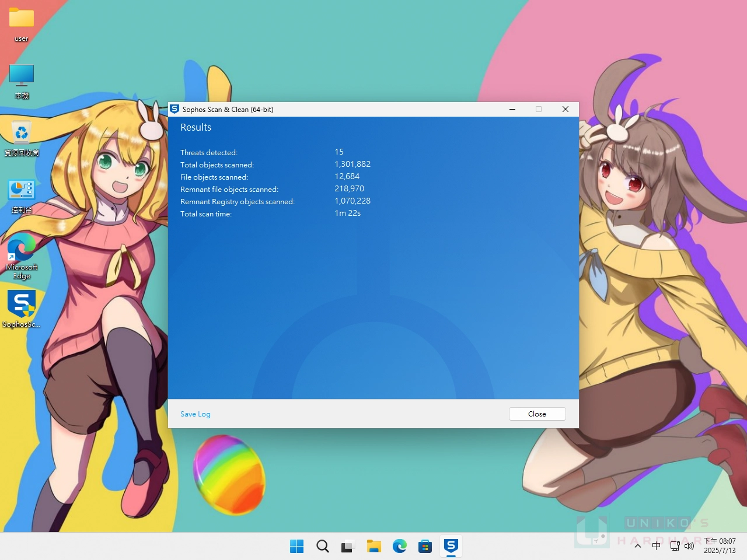Click the "Remnant Registry objects scanned:" label

pos(238,202)
